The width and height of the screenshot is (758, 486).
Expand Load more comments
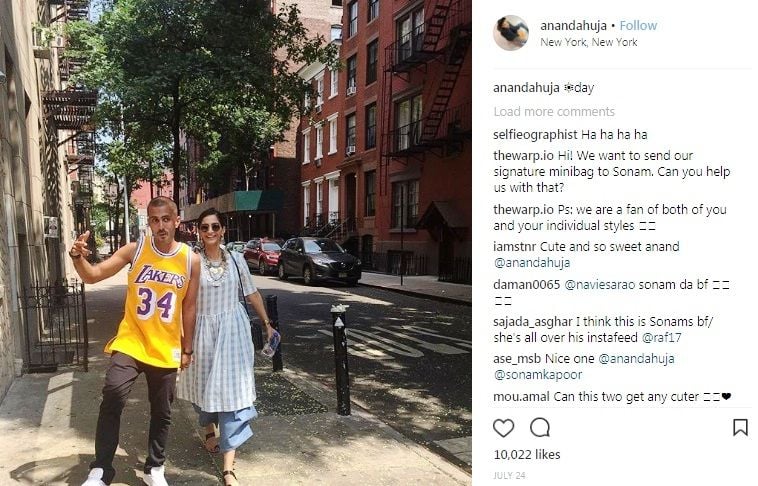[554, 112]
